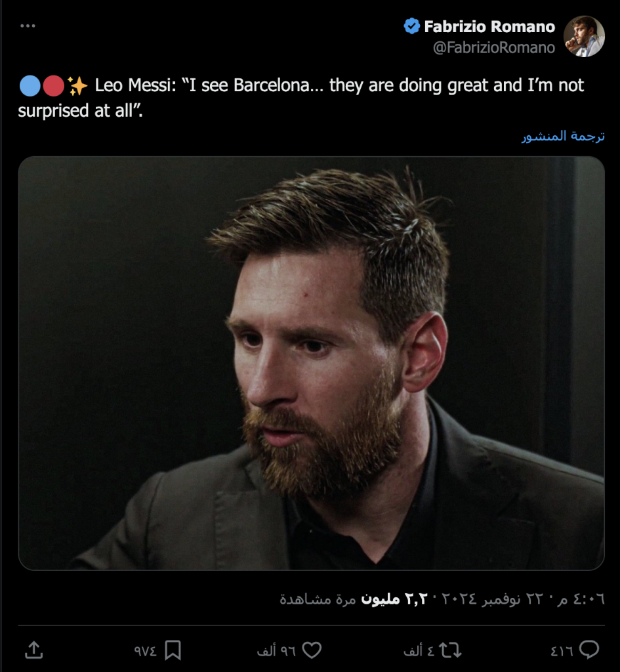Click the @FabrizioRomano handle
The image size is (620, 672).
coord(494,48)
